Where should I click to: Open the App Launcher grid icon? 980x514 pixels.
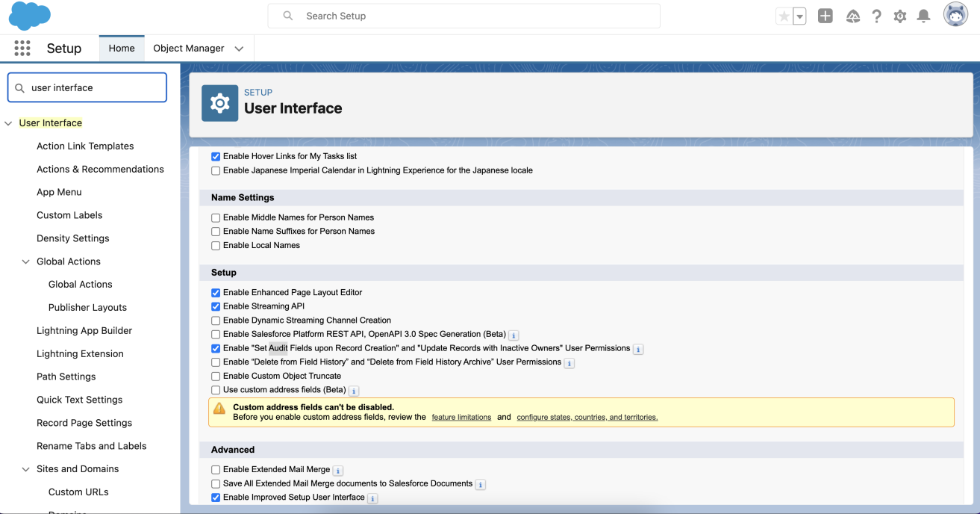[22, 48]
